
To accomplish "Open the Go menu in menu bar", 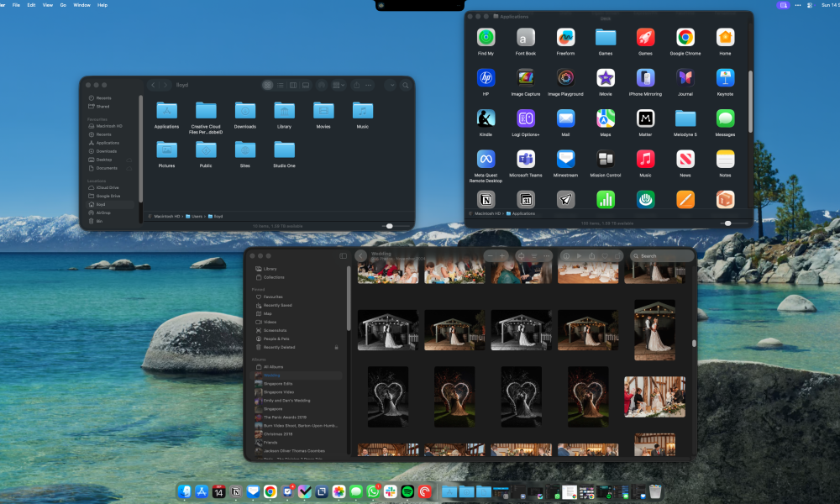I will [x=63, y=5].
